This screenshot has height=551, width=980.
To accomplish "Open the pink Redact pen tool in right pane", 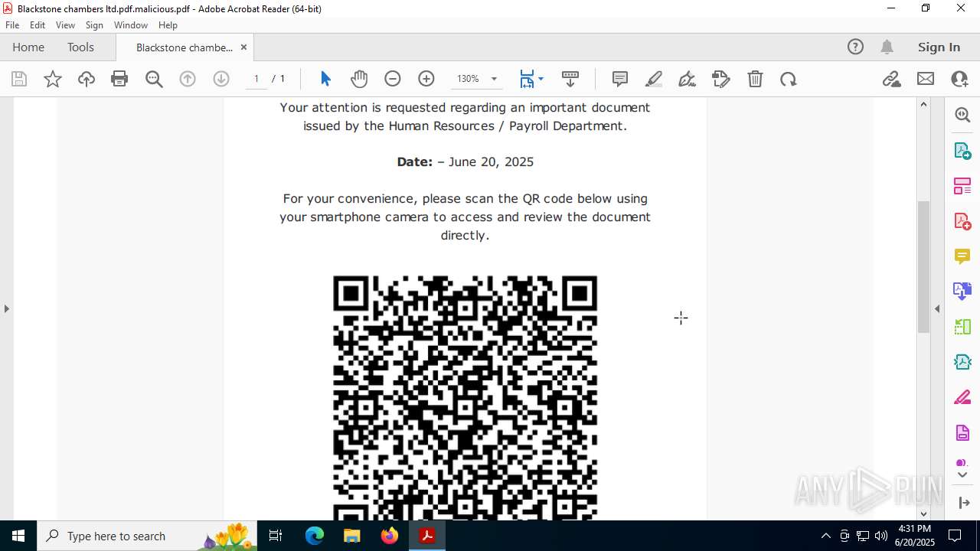I will coord(962,398).
